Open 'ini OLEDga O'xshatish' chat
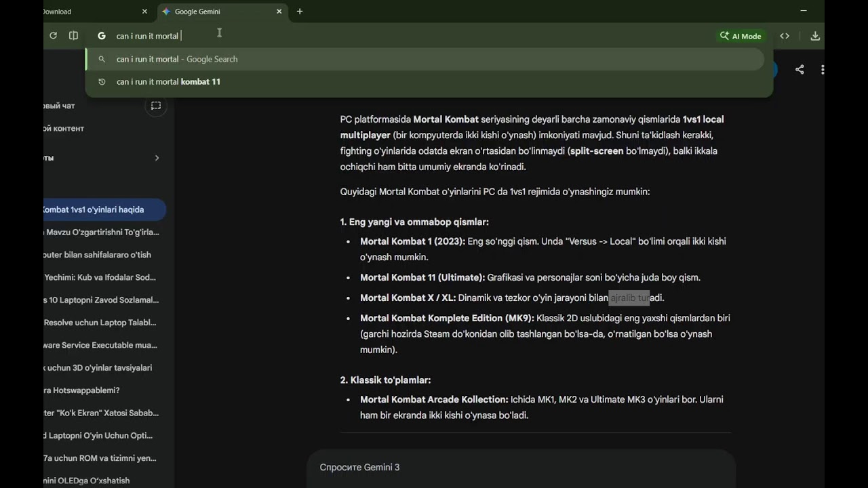868x488 pixels. click(x=104, y=481)
